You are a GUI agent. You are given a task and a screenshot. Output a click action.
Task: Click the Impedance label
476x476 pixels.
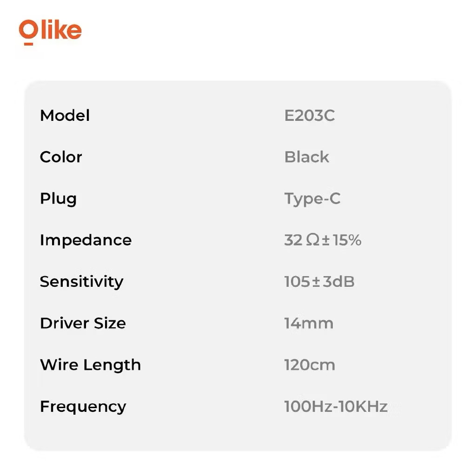pyautogui.click(x=86, y=240)
